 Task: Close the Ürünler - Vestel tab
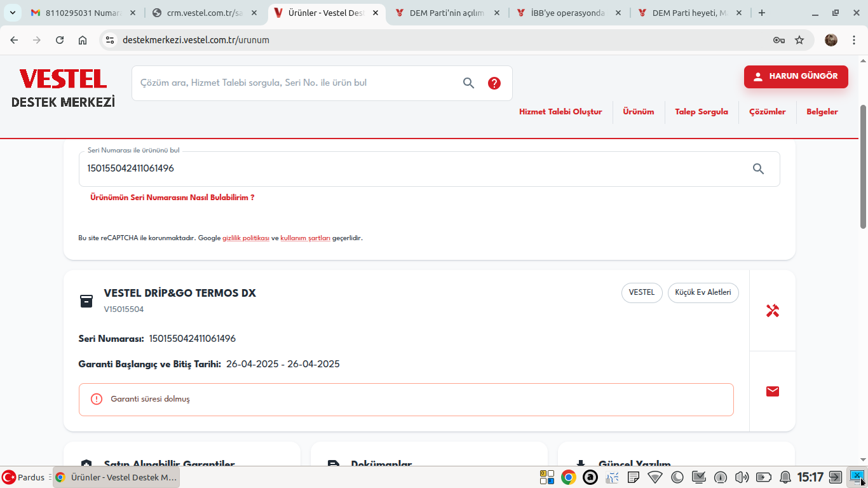[376, 13]
